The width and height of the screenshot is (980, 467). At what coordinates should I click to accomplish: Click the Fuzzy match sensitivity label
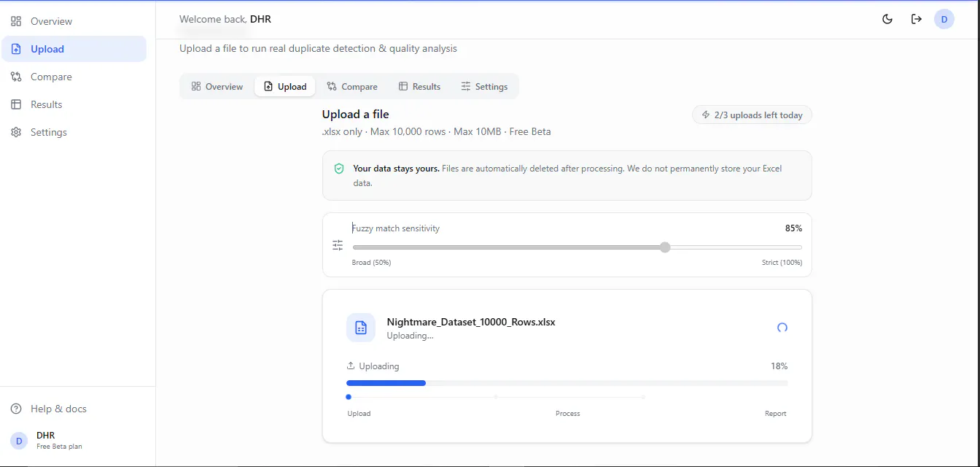click(396, 228)
